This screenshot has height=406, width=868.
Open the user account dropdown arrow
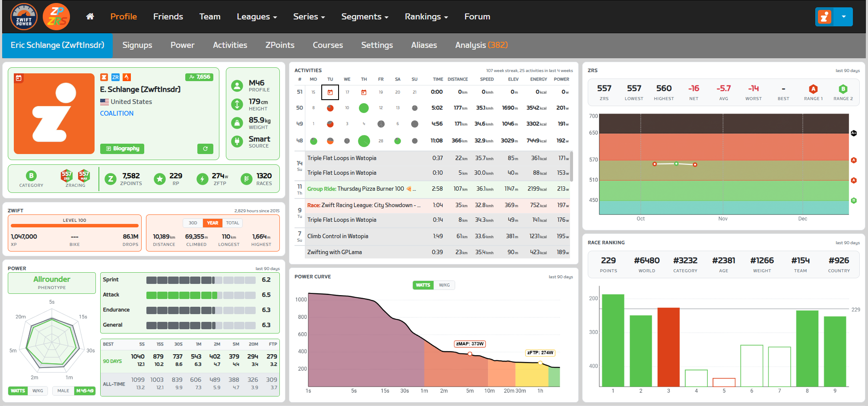point(843,17)
